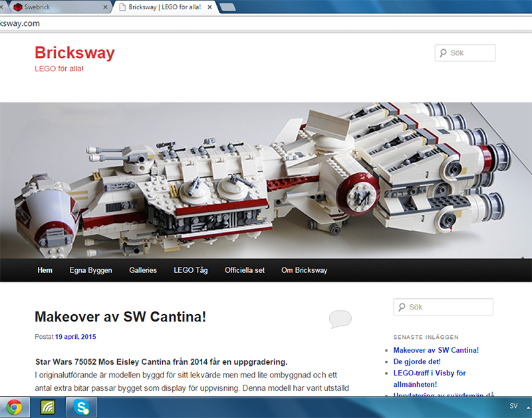
Task: Browse Egna Byggen in the navigation
Action: point(90,270)
